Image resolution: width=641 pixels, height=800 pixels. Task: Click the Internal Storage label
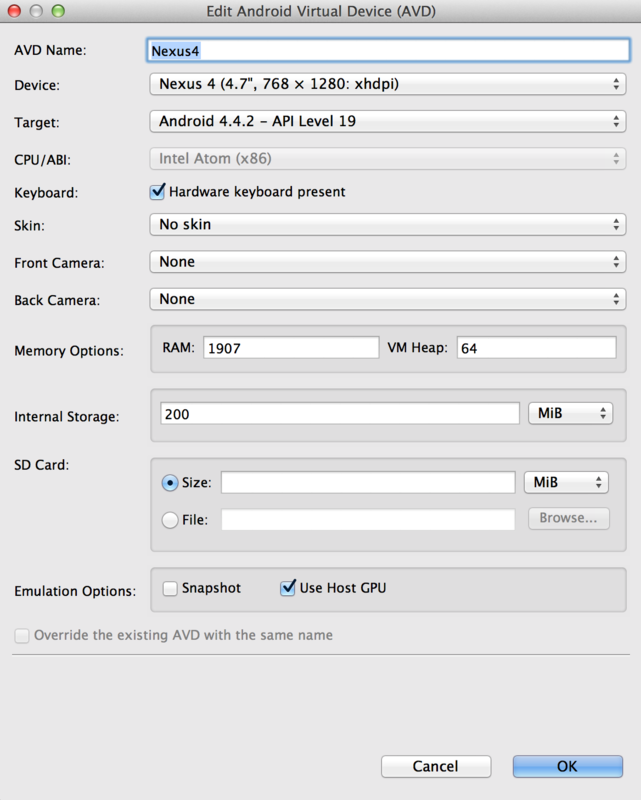coord(66,417)
